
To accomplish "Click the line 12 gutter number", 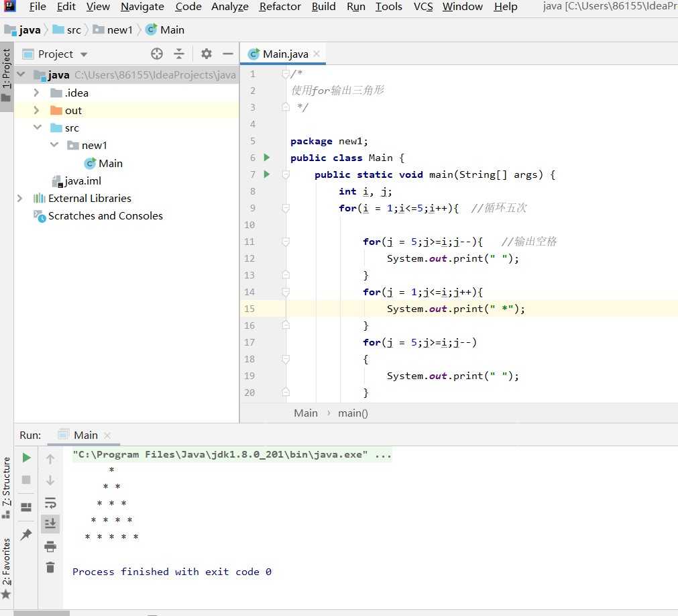I will point(249,258).
